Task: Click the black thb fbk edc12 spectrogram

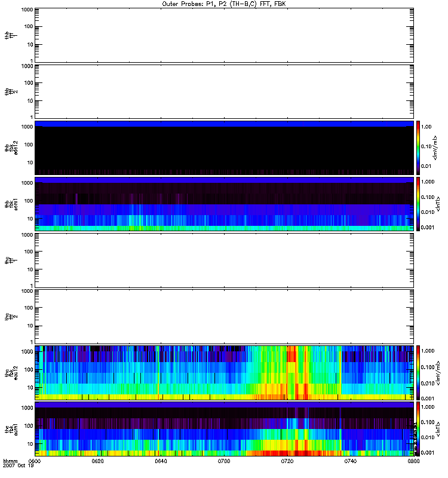Action: pos(224,149)
